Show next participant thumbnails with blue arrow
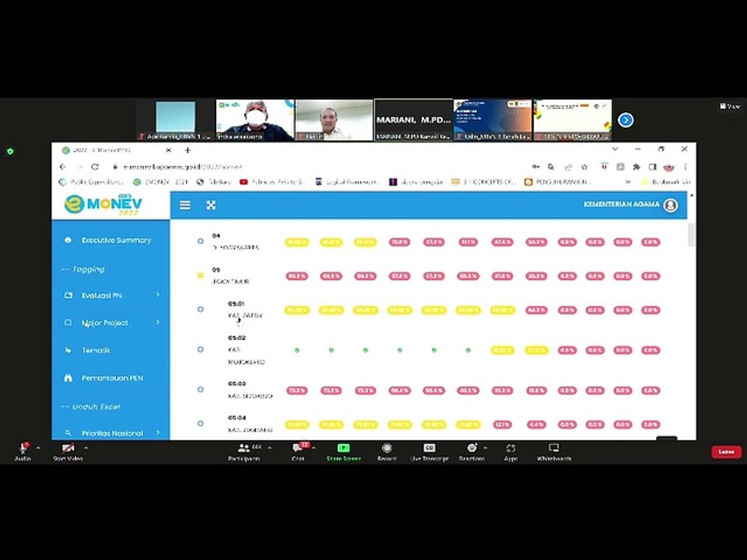Screen dimensions: 747x560 tap(626, 120)
